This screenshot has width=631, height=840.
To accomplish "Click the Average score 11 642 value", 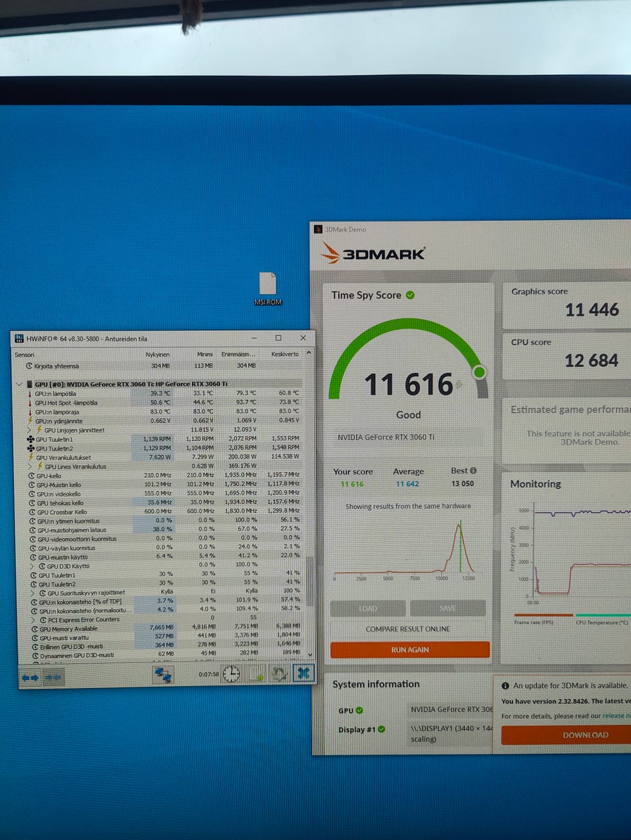I will pyautogui.click(x=408, y=484).
